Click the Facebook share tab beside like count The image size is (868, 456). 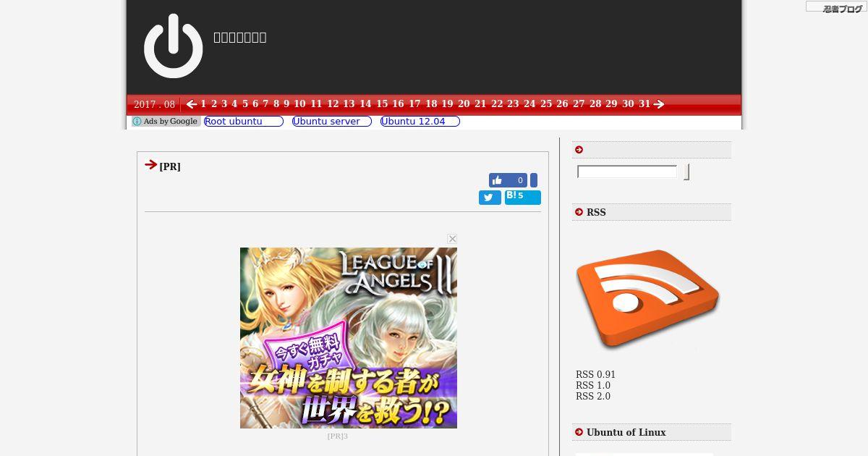[534, 180]
